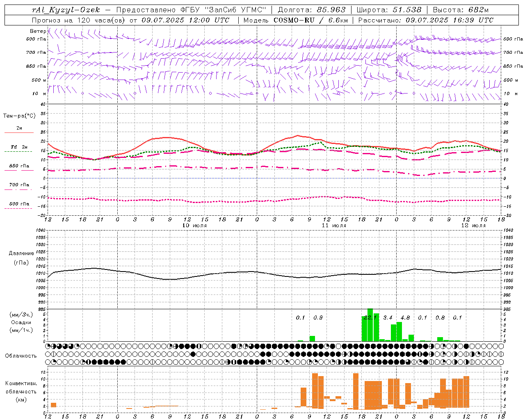Click the station name rAl_Kyzyl-Ozek

coord(66,10)
